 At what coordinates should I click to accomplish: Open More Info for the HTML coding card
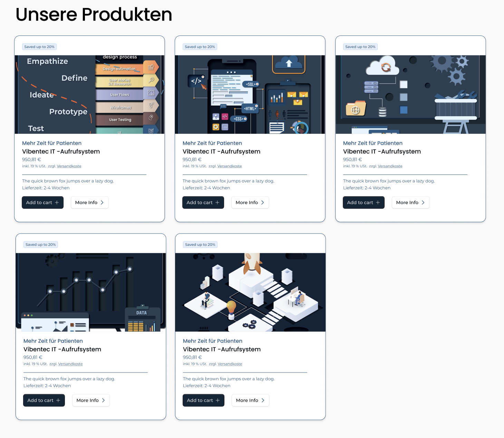pos(250,202)
